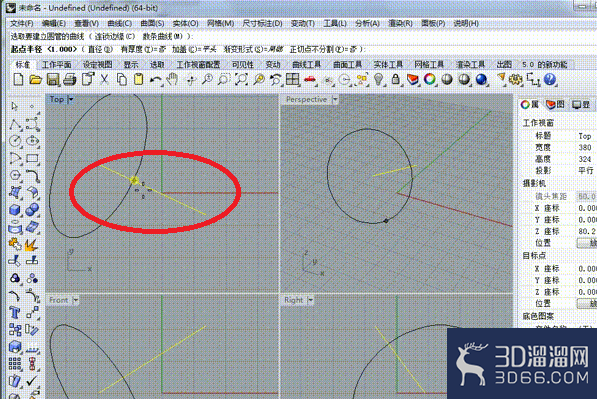
Task: Toggle the 有厚度(T)=否 command option
Action: (x=143, y=49)
